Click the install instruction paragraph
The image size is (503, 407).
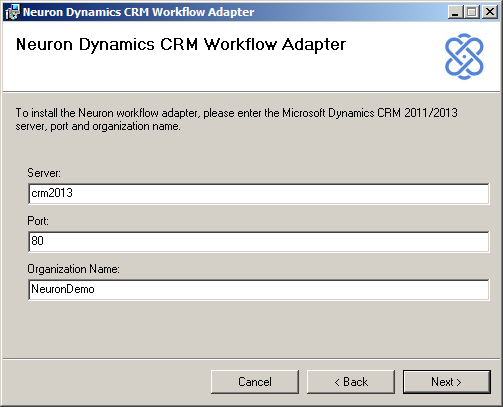236,119
